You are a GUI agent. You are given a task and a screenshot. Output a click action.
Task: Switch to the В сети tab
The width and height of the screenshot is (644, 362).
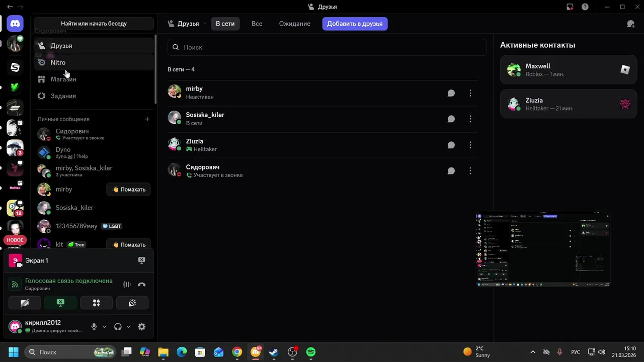pos(225,24)
